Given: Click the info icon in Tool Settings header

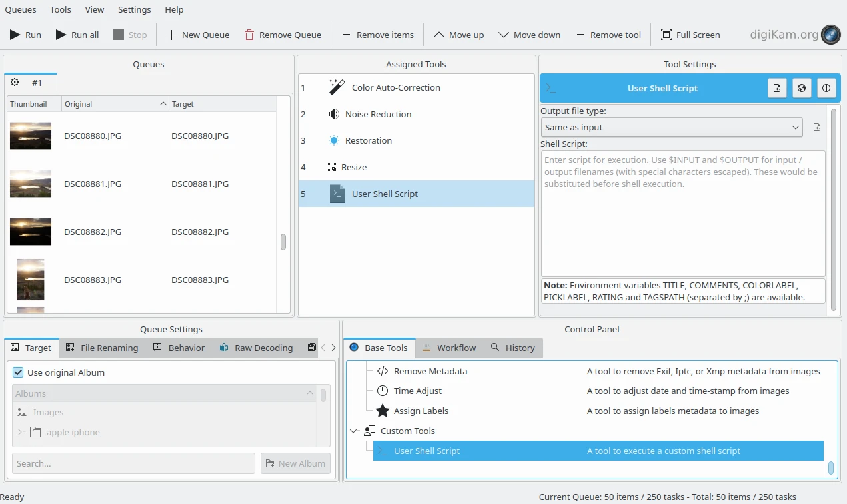Looking at the screenshot, I should click(826, 88).
